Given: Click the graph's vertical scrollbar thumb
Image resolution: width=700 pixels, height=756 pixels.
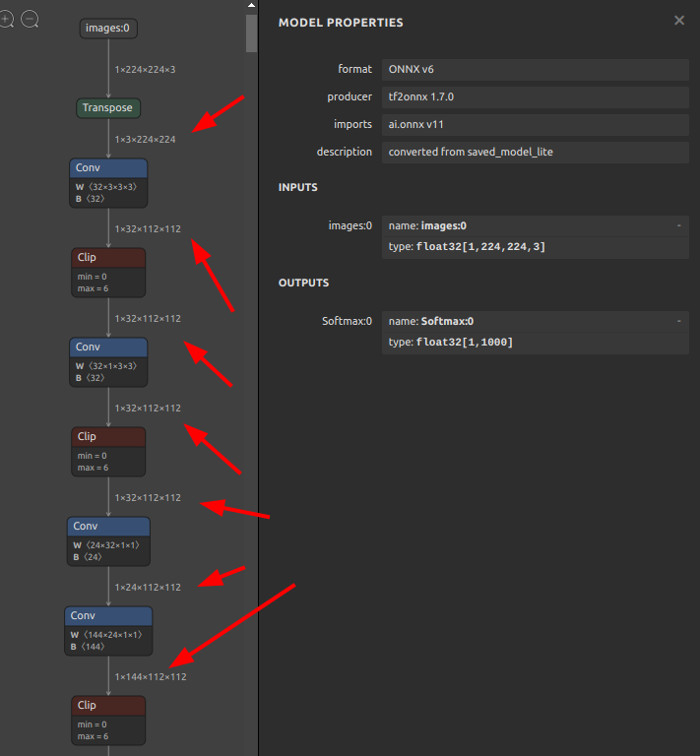Looking at the screenshot, I should click(x=251, y=30).
